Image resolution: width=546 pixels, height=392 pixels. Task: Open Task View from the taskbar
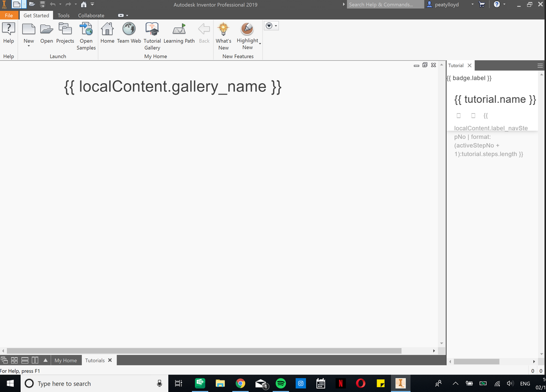[178, 384]
